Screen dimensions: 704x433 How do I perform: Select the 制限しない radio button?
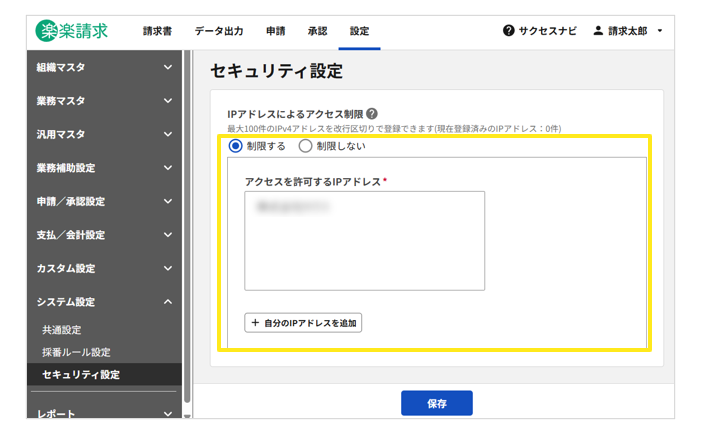(x=306, y=146)
